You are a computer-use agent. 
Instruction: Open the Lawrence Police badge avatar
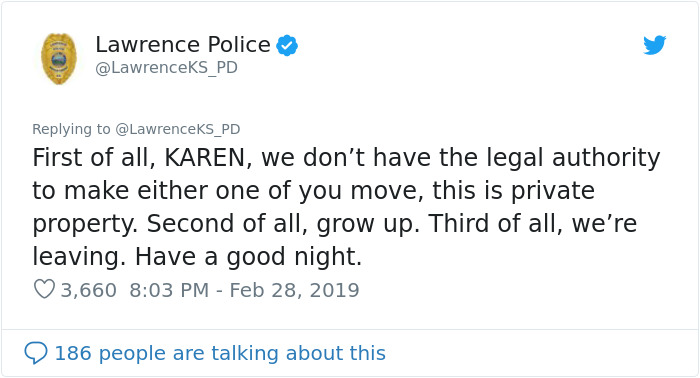(58, 59)
